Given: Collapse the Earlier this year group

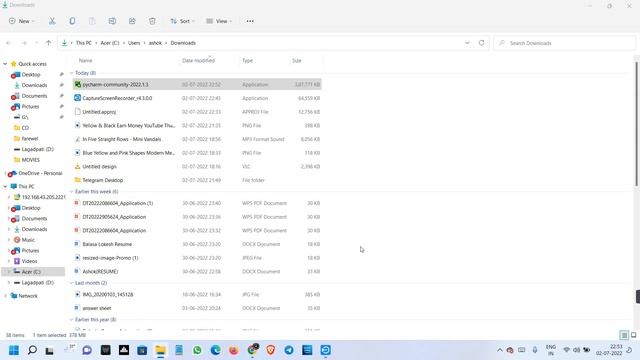Looking at the screenshot, I should click(71, 320).
